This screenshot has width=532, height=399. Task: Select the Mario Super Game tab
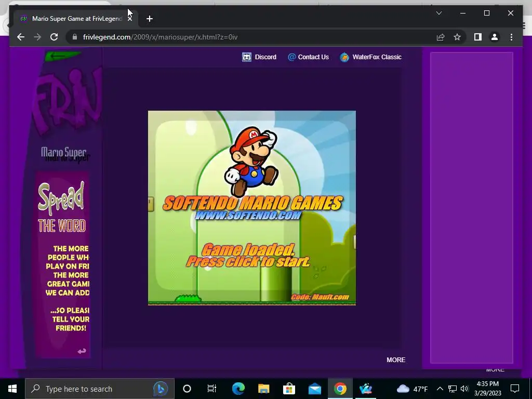[75, 19]
